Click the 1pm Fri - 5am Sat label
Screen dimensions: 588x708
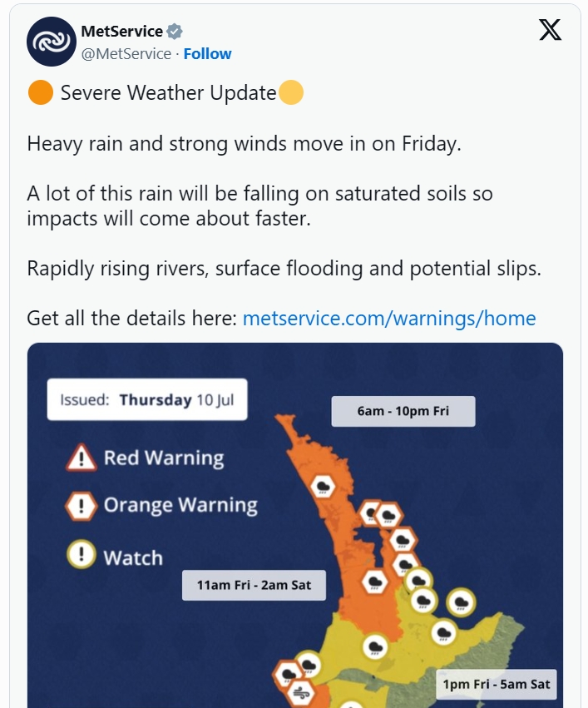[497, 684]
